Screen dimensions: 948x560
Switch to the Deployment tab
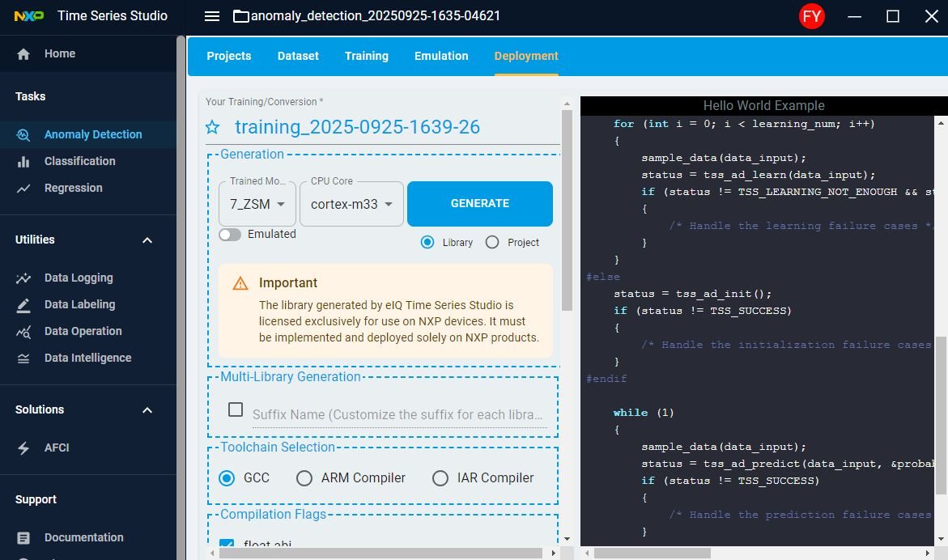tap(526, 56)
